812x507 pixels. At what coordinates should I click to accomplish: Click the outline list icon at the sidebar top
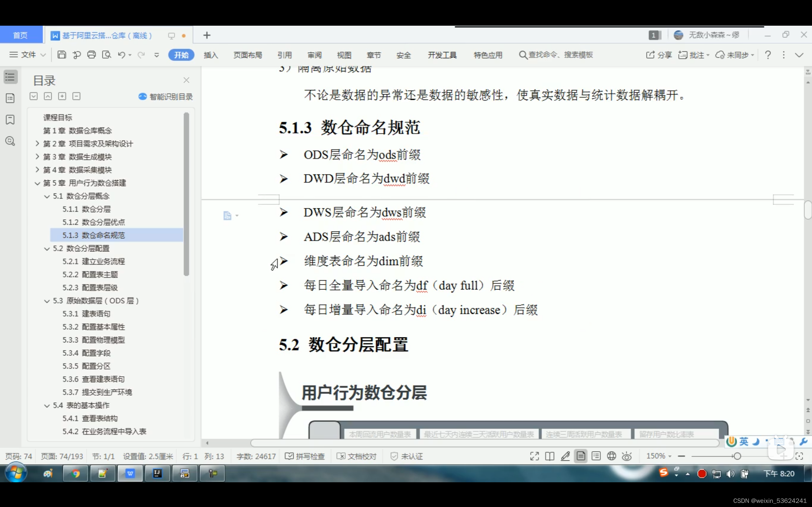(10, 77)
